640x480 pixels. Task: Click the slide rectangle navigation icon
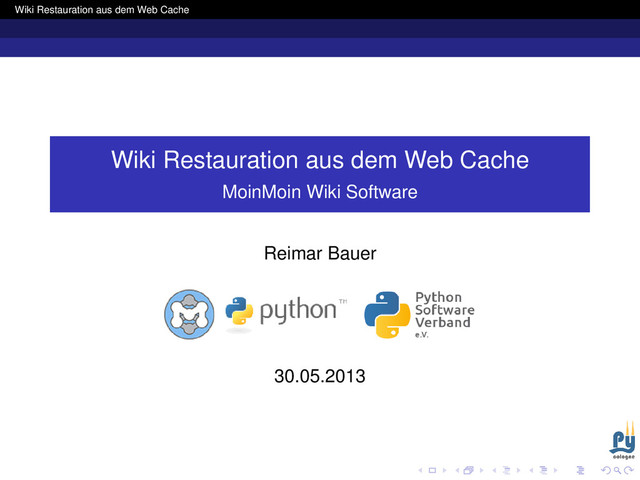tap(432, 470)
